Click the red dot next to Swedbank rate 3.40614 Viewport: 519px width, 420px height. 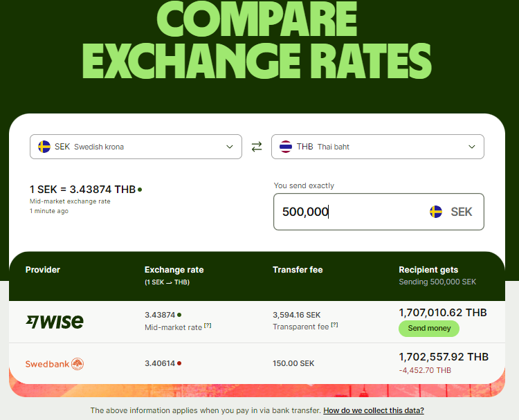[x=179, y=363]
